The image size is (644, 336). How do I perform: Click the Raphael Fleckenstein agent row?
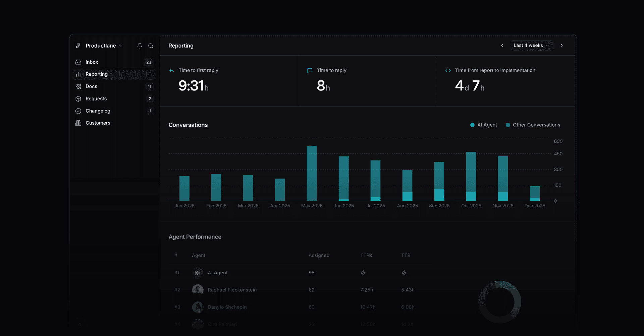232,290
